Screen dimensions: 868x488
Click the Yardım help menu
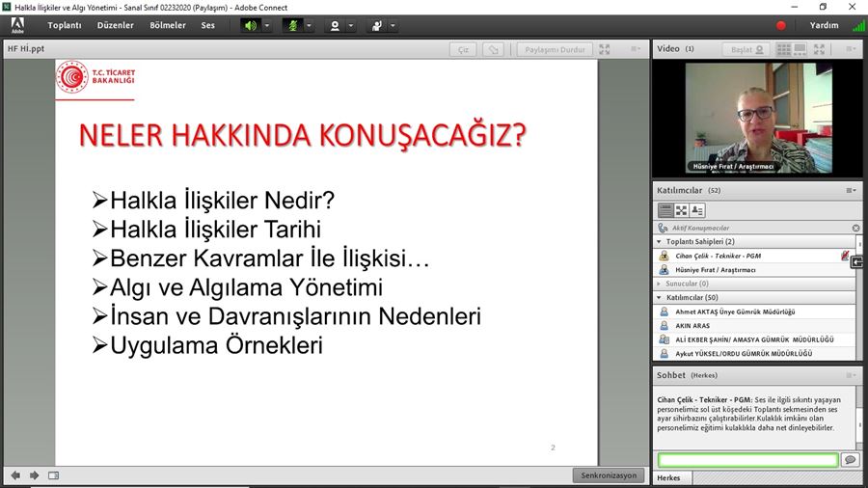coord(824,26)
